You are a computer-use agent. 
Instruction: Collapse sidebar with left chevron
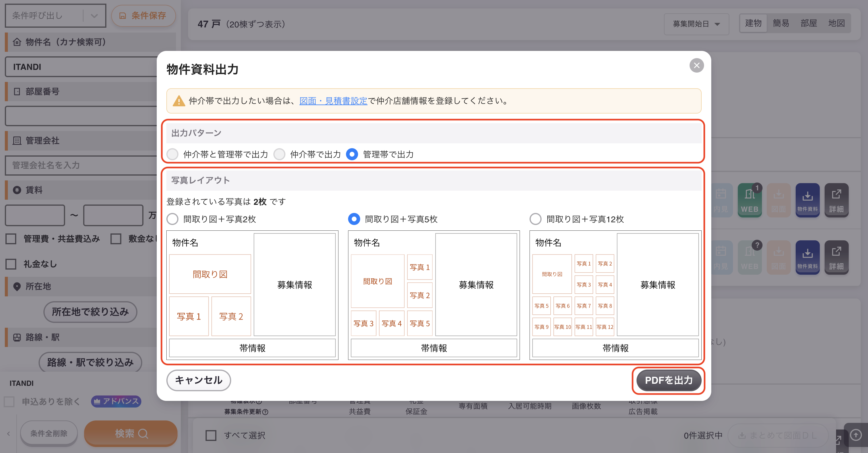(x=8, y=433)
